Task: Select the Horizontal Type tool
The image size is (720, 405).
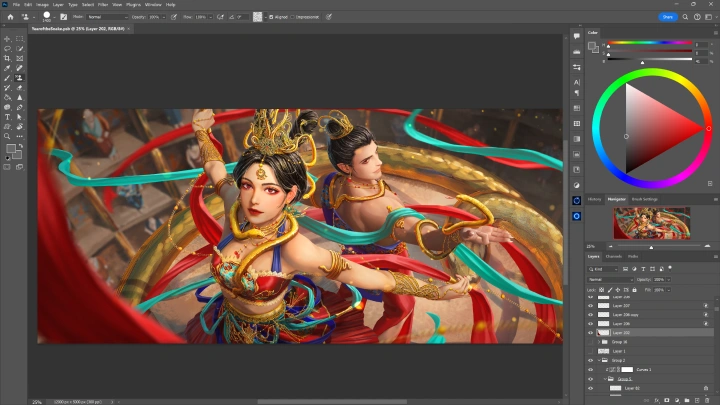Action: (x=7, y=117)
